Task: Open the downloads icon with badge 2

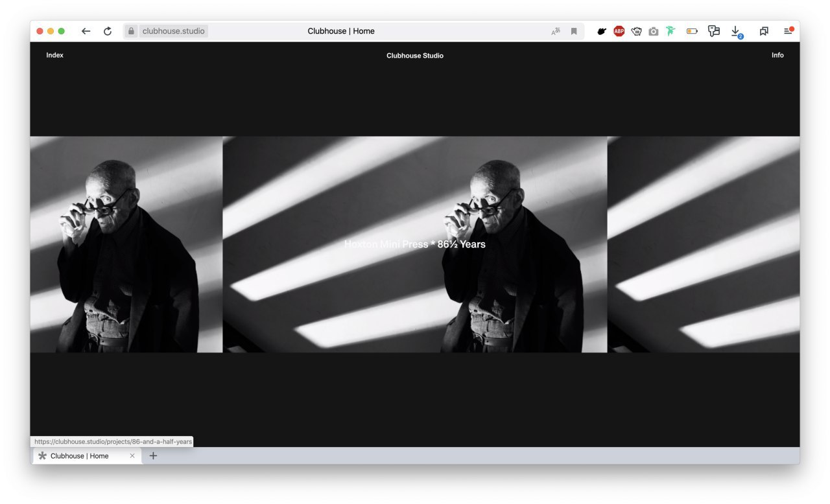Action: point(736,32)
